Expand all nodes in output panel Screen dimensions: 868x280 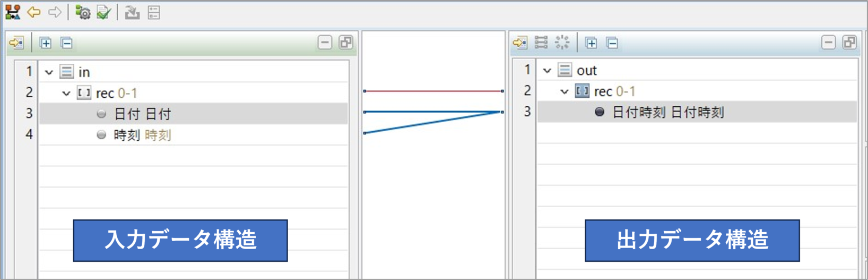pos(591,43)
